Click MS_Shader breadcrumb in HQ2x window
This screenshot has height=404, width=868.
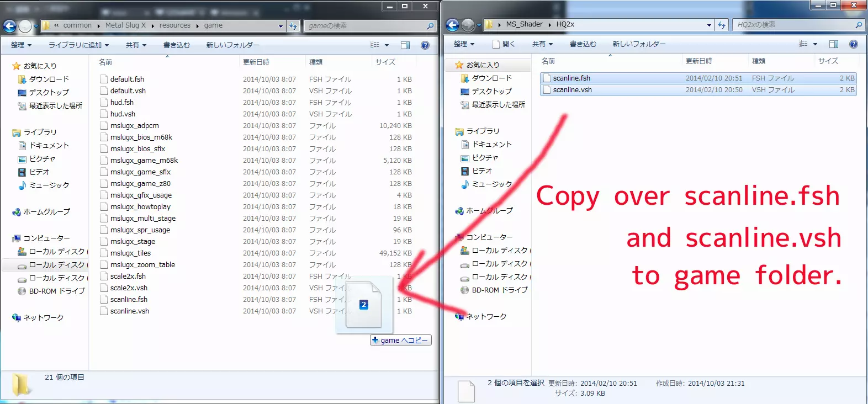click(524, 24)
